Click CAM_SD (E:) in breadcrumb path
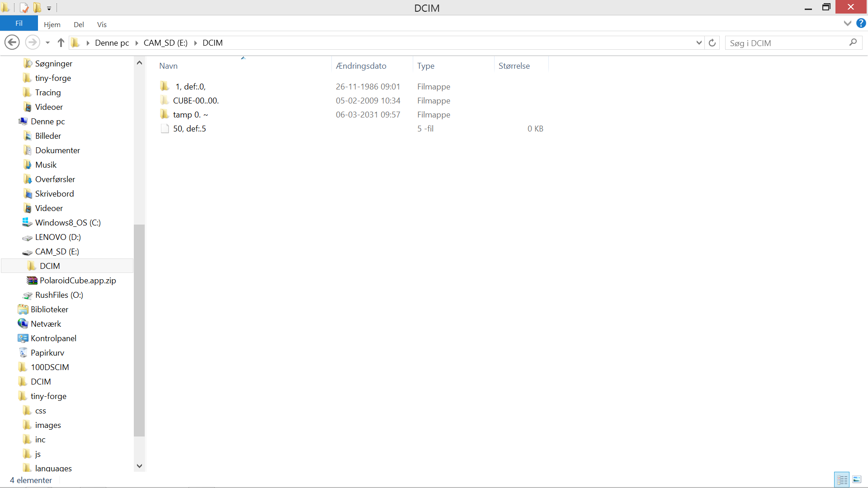Viewport: 868px width, 488px height. (165, 43)
